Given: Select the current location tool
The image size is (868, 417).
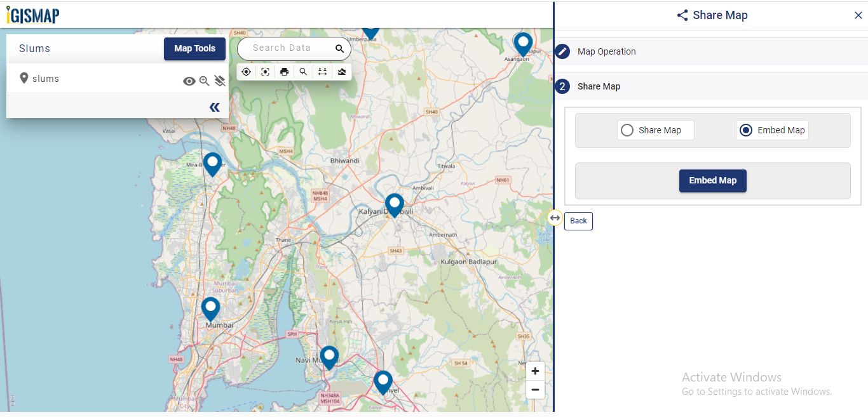Looking at the screenshot, I should coord(247,72).
